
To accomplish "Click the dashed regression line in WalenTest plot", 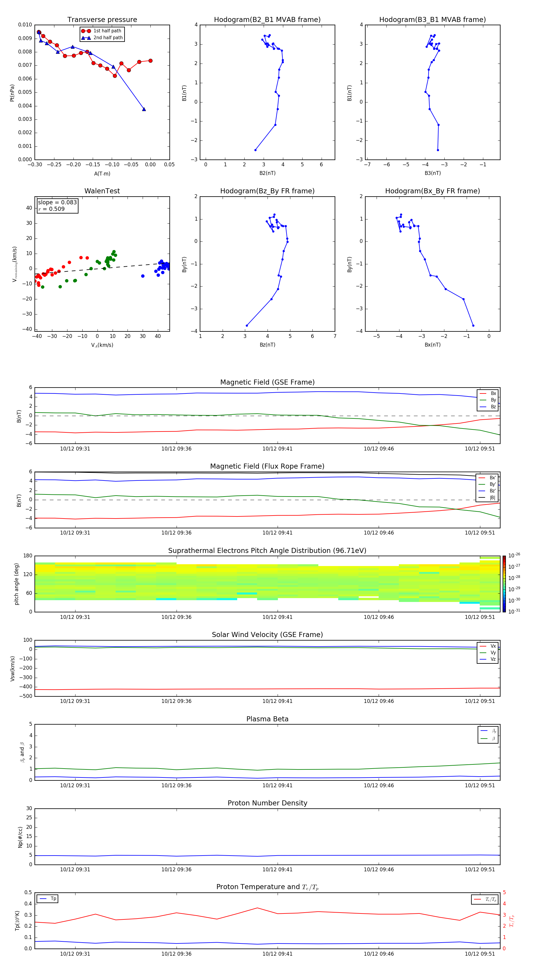I will tap(102, 268).
